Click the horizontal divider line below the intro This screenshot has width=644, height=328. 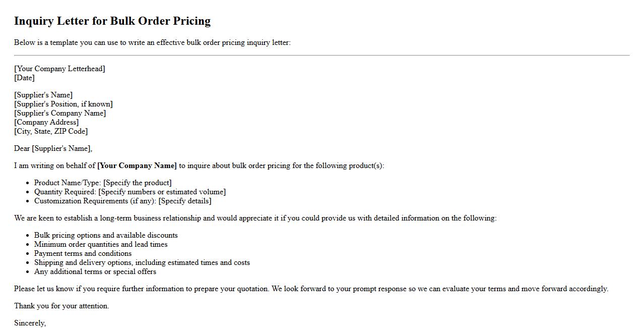pos(321,55)
